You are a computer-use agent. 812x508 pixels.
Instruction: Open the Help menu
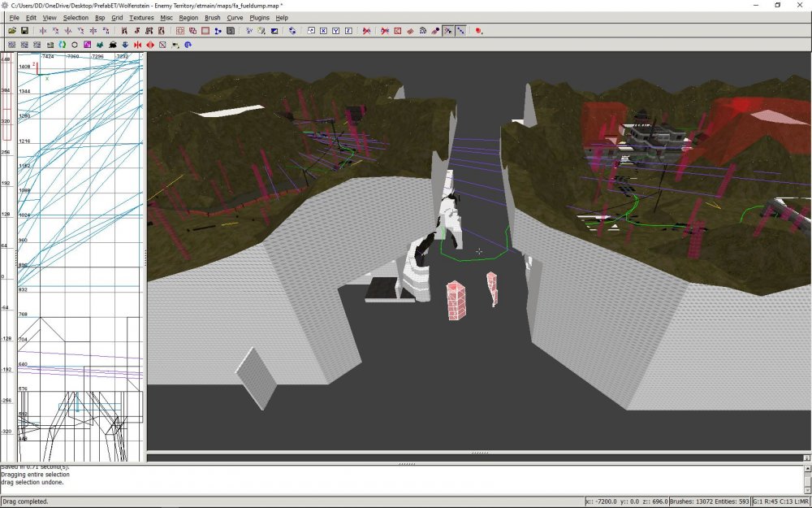(x=282, y=18)
